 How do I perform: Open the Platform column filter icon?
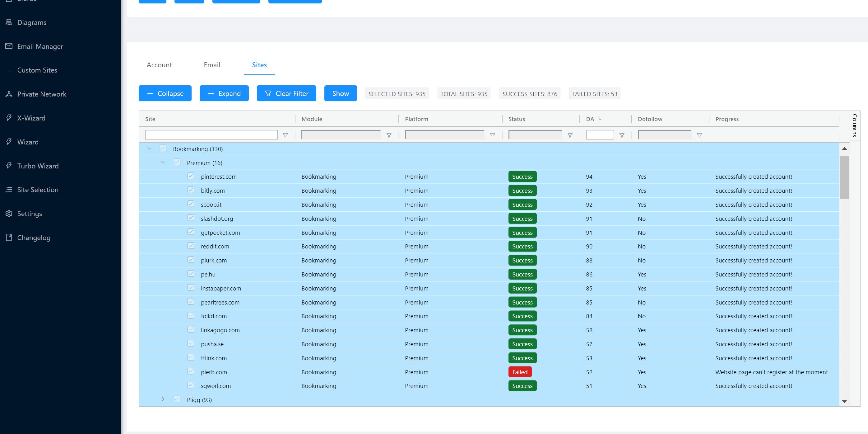click(x=492, y=135)
